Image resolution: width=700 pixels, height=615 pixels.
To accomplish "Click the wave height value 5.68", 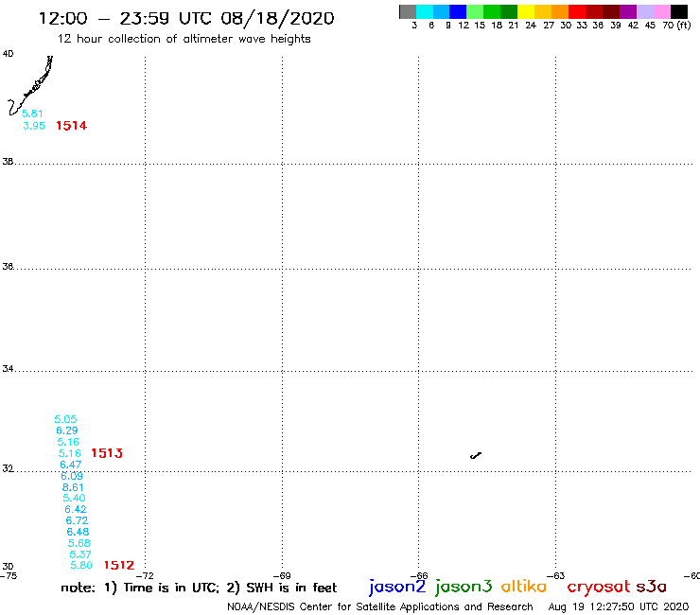I will point(79,543).
